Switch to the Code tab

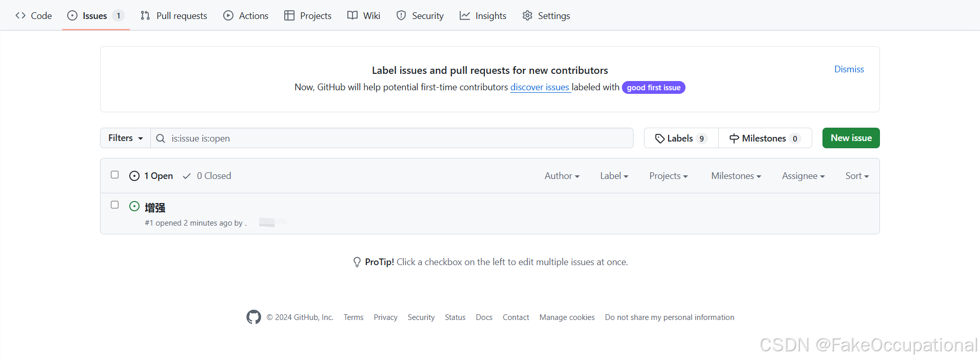click(34, 15)
